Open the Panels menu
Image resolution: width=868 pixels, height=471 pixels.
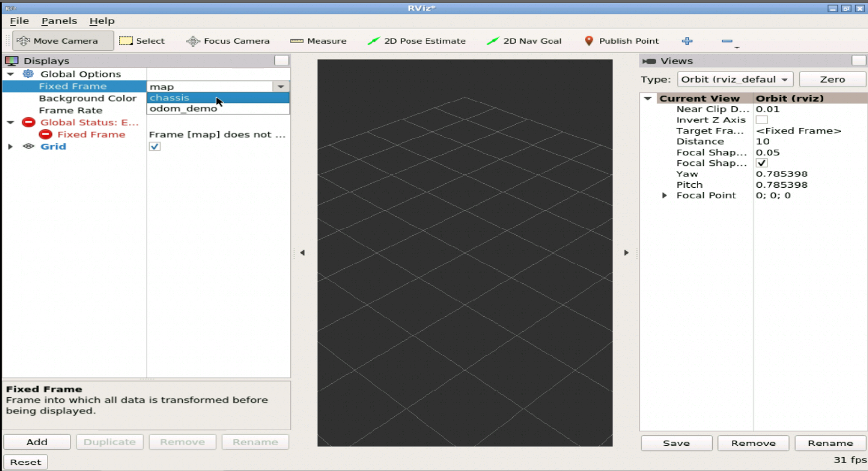point(59,21)
